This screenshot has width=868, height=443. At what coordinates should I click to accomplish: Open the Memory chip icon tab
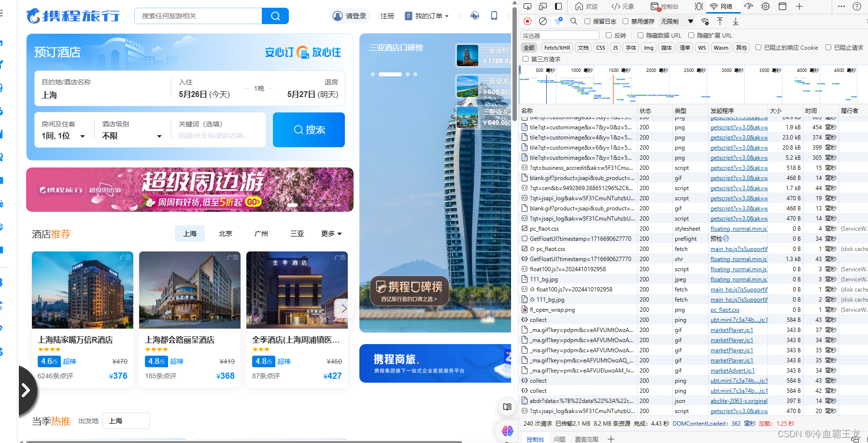(x=766, y=6)
